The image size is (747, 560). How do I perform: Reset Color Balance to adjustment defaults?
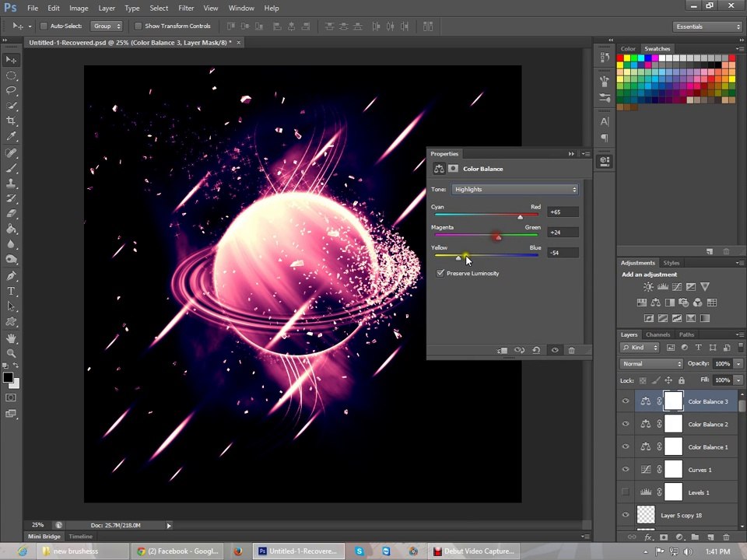536,350
